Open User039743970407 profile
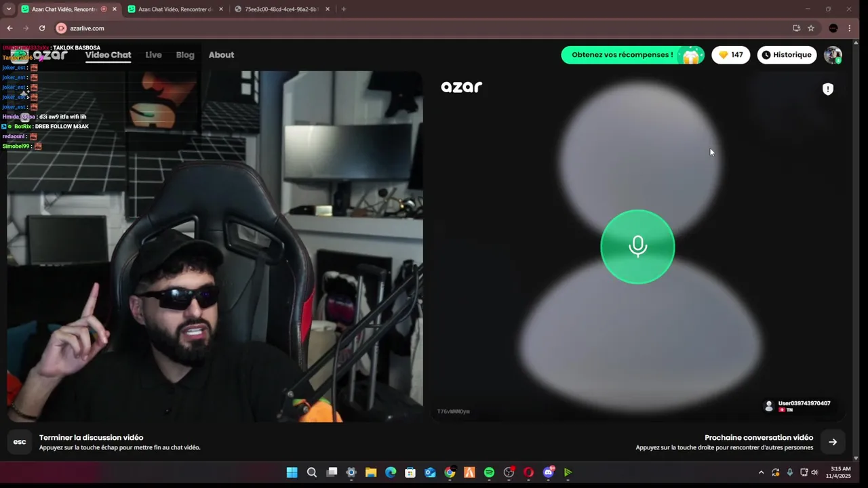 point(804,403)
